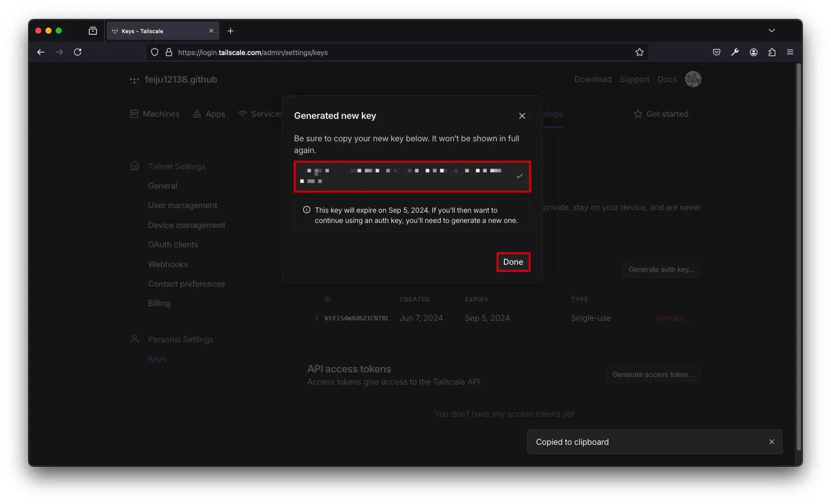
Task: Click the key ID ktfiS4mXd621CNTRL
Action: click(357, 318)
